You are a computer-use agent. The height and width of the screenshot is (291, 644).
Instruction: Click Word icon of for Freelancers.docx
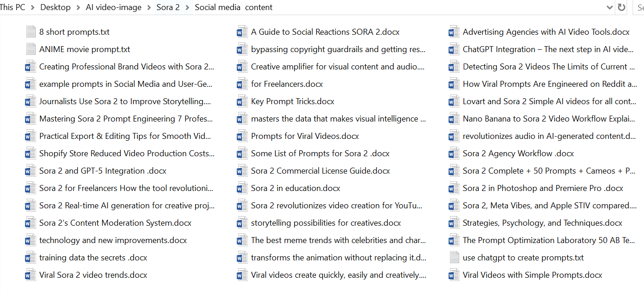point(242,84)
